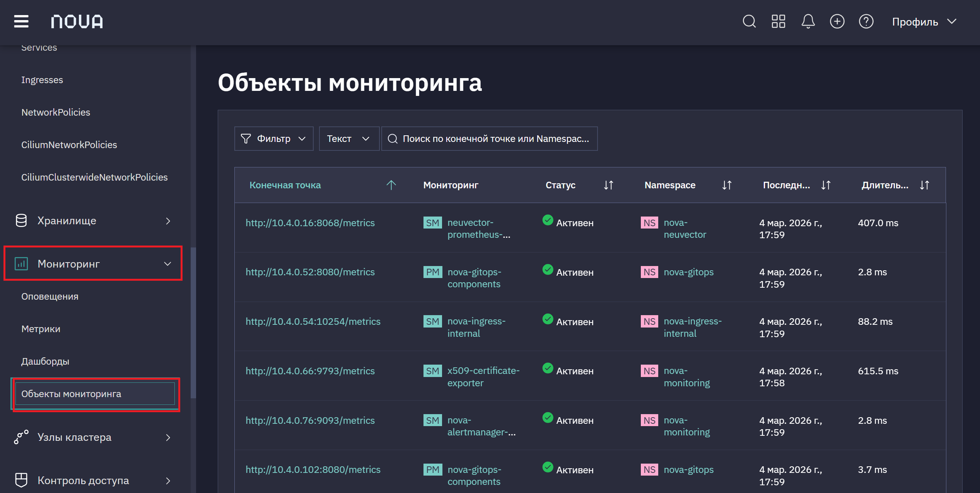Open NetworkPolicies in sidebar
The width and height of the screenshot is (980, 493).
click(x=56, y=112)
